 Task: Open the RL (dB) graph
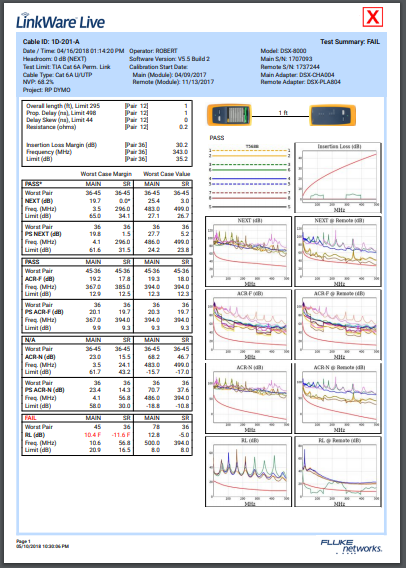[x=248, y=471]
